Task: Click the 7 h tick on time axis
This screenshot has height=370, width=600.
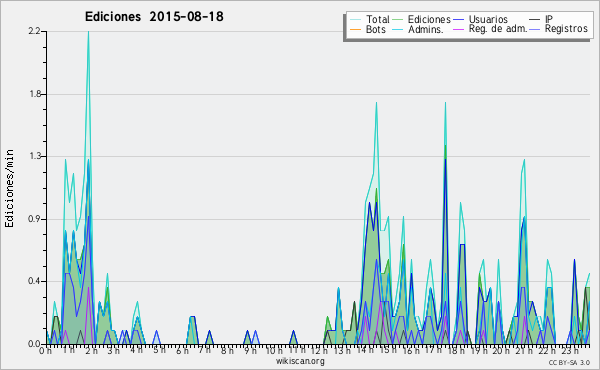Action: 205,350
